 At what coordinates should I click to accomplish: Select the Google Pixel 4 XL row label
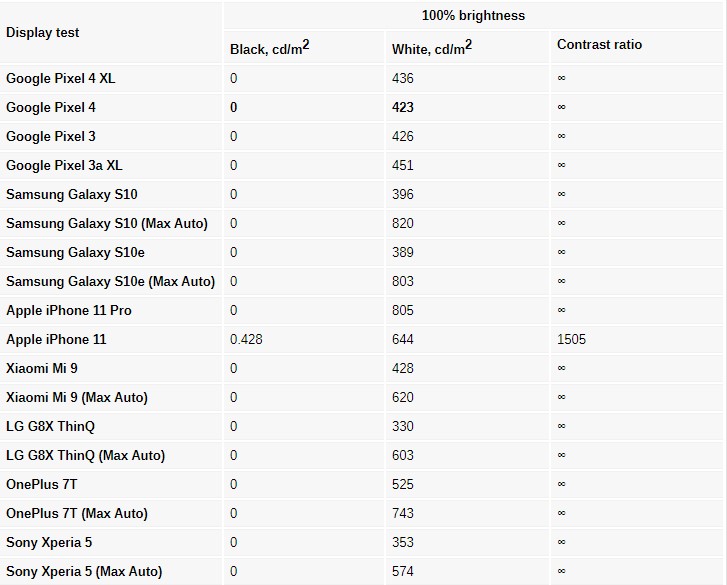[61, 78]
